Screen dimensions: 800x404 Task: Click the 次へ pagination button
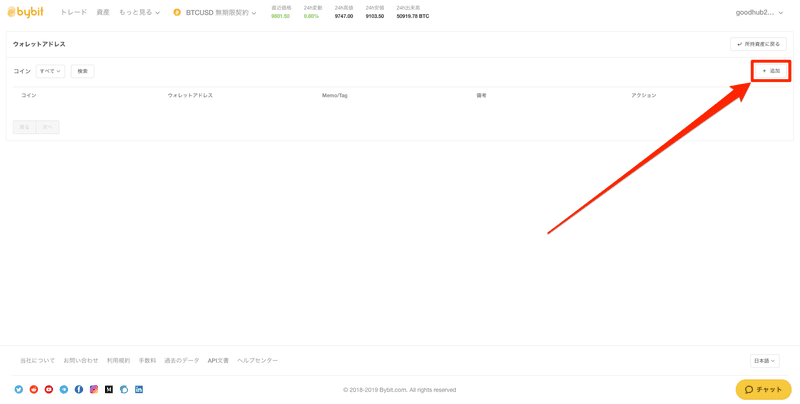[x=47, y=127]
